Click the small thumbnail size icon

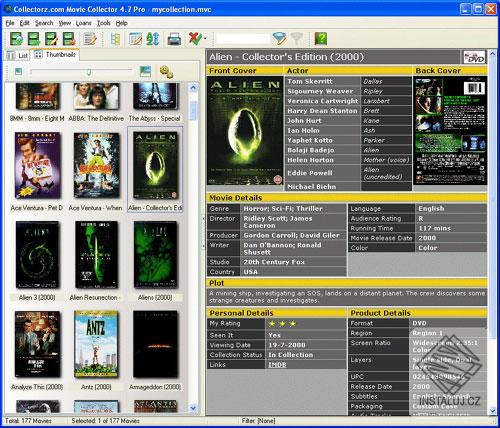tap(19, 71)
